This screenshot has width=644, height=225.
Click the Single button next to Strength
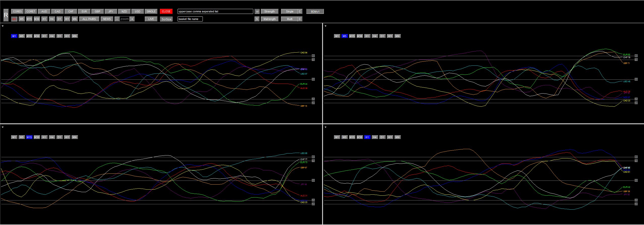tap(289, 11)
